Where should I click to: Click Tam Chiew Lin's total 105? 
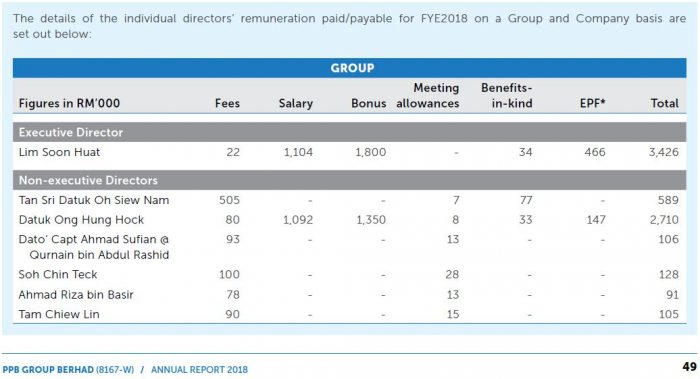(669, 314)
